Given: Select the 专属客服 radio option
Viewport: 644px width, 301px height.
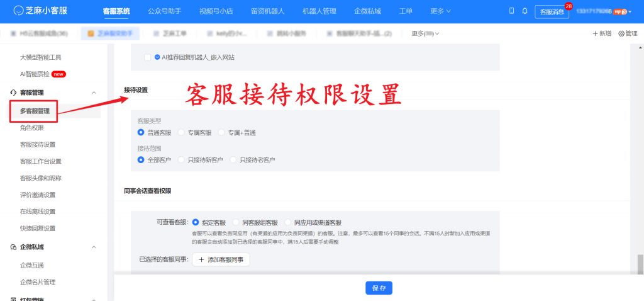Looking at the screenshot, I should point(181,132).
